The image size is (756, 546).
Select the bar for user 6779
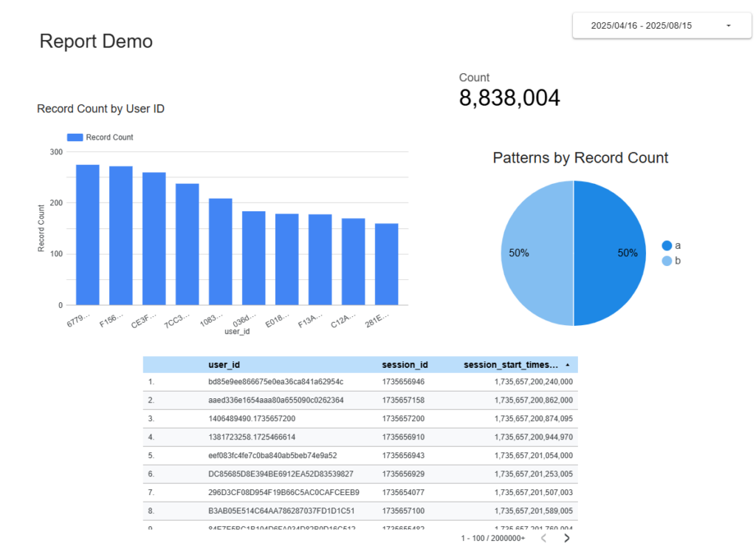point(88,235)
